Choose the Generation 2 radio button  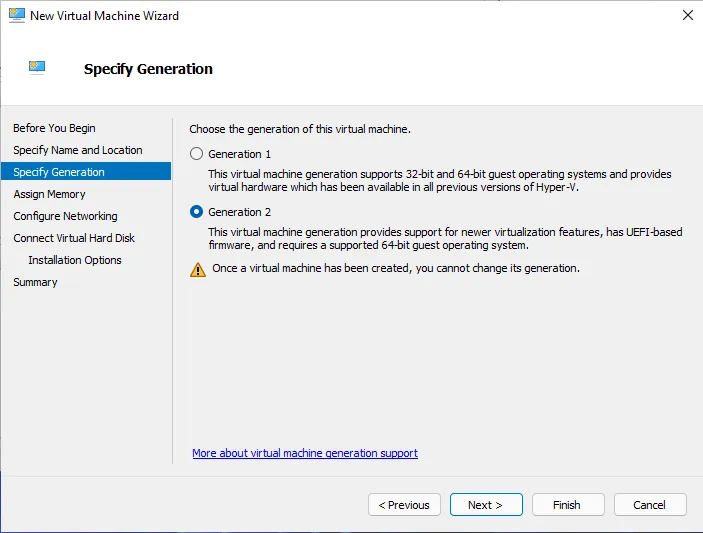point(197,212)
